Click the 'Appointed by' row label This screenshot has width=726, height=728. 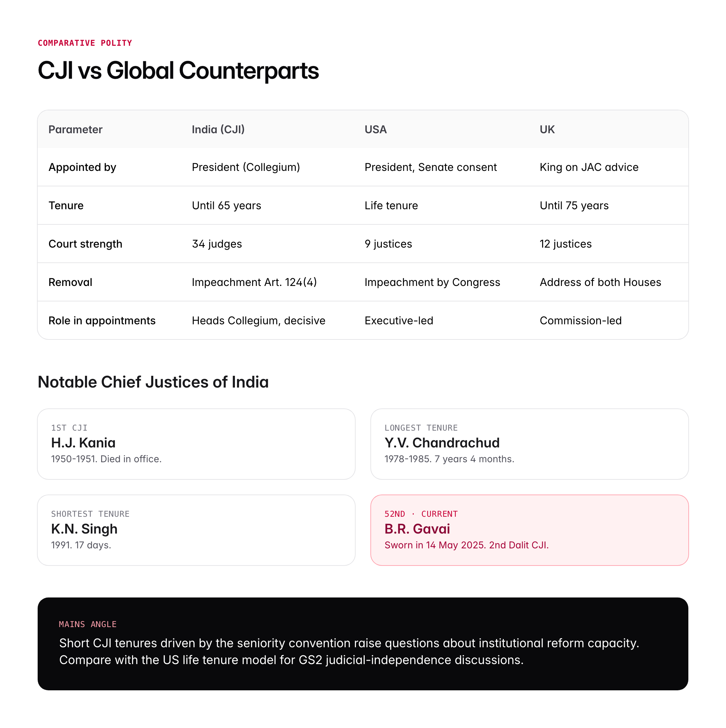coord(82,167)
